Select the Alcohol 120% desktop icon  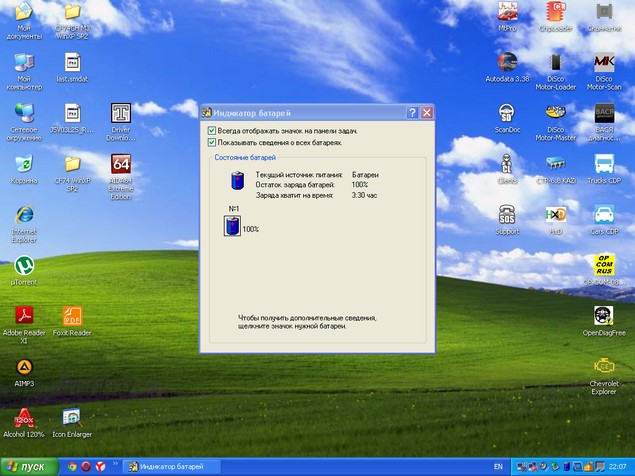[x=23, y=418]
